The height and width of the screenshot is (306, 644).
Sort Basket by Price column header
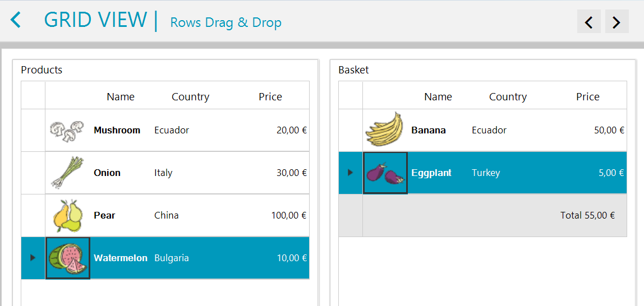point(587,96)
